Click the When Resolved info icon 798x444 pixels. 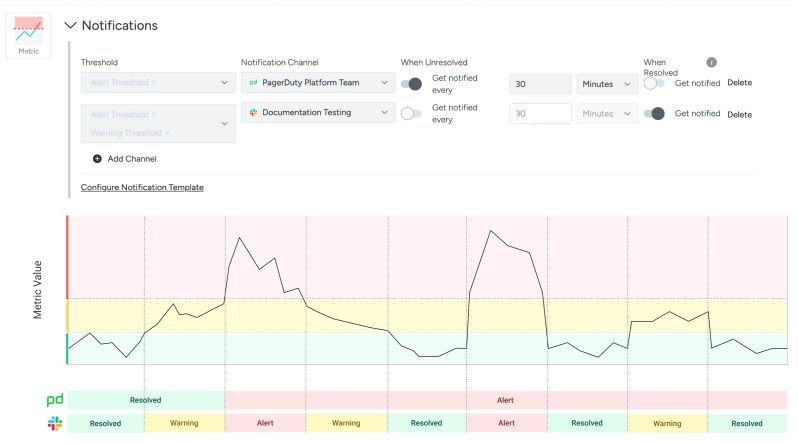click(x=711, y=62)
